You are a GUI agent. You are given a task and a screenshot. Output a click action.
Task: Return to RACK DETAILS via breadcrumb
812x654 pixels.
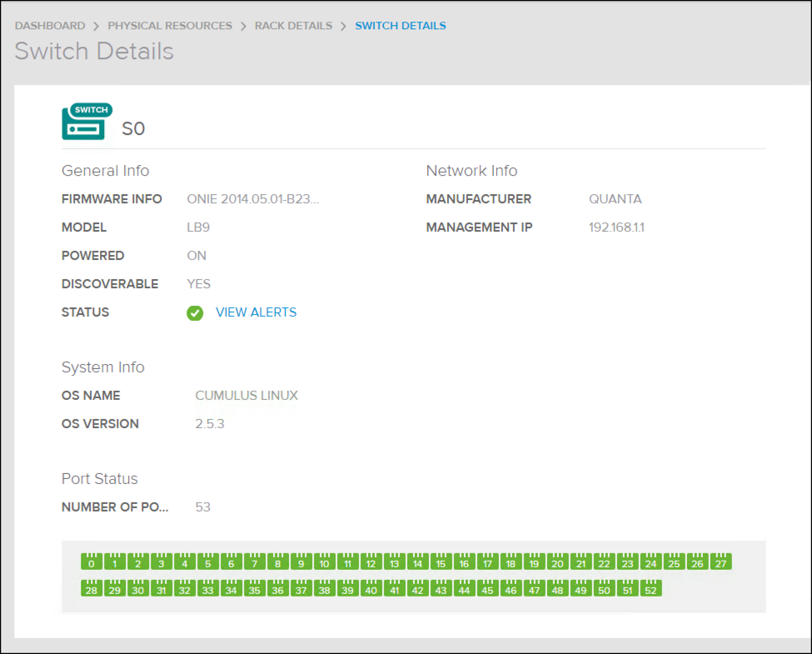tap(295, 25)
